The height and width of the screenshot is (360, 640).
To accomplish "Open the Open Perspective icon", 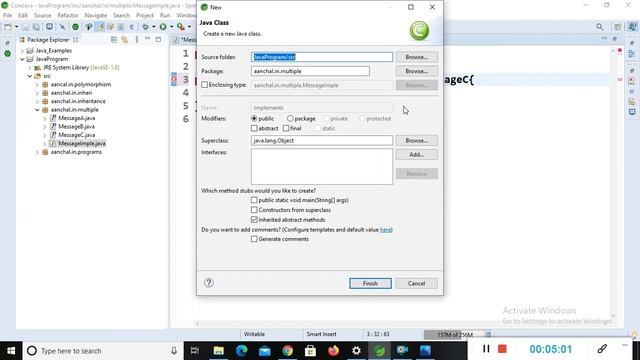I will 618,27.
